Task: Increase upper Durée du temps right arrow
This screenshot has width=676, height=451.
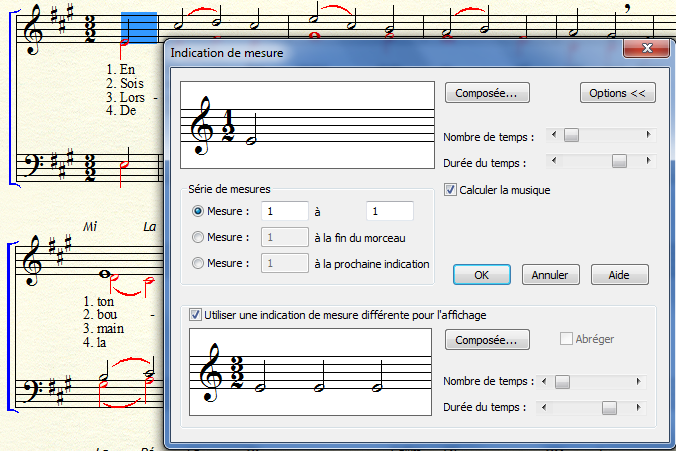Action: tap(650, 161)
